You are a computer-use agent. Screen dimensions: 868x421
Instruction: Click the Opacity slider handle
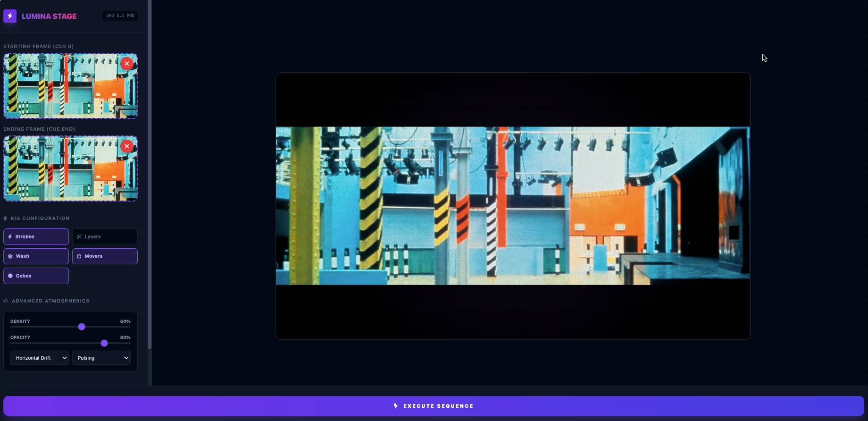[104, 343]
